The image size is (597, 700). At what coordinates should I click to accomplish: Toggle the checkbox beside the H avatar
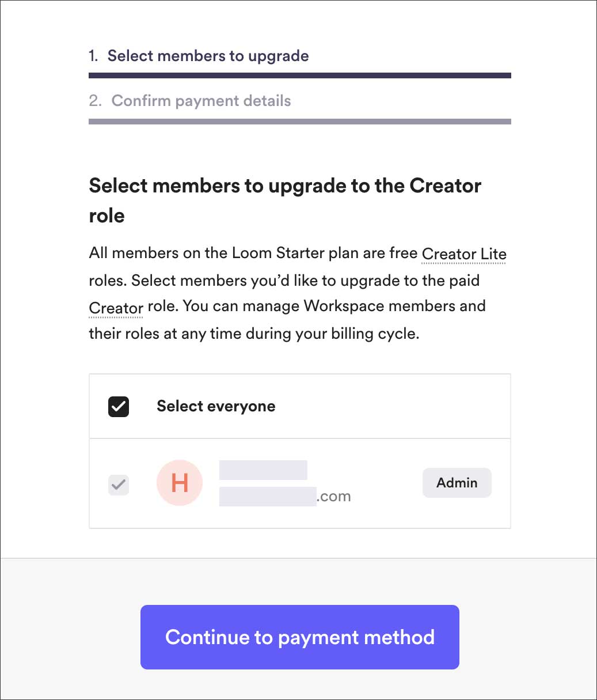click(x=119, y=485)
